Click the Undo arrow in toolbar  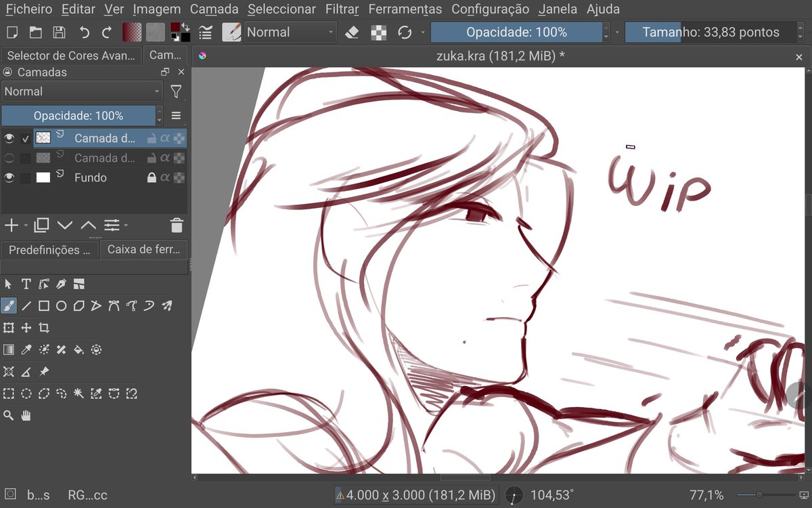point(84,32)
